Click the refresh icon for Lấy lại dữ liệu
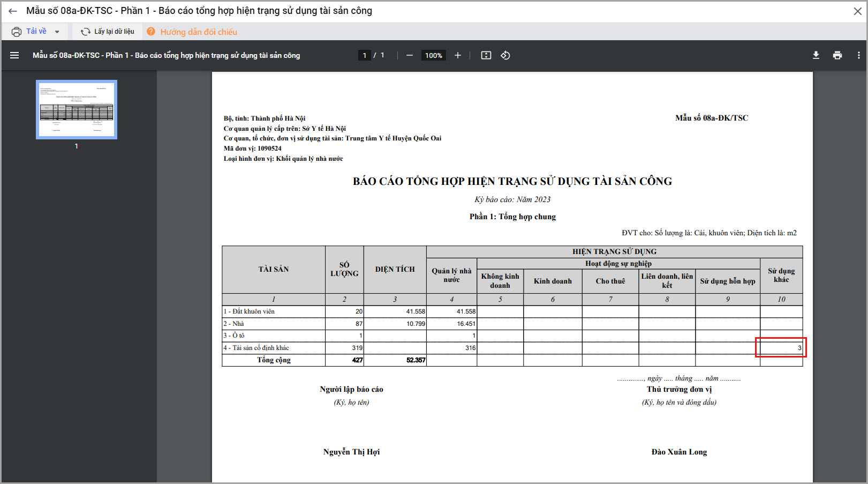Screen dimensions: 868x484 click(x=86, y=32)
